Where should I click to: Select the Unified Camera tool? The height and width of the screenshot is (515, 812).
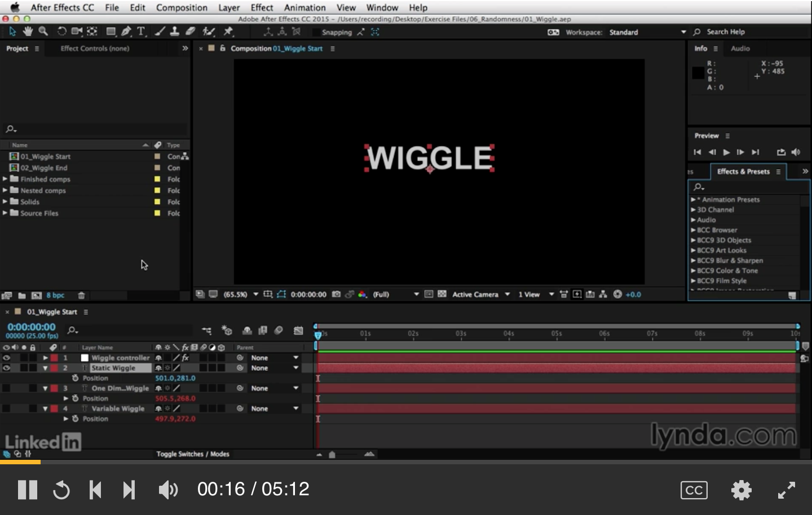point(77,32)
